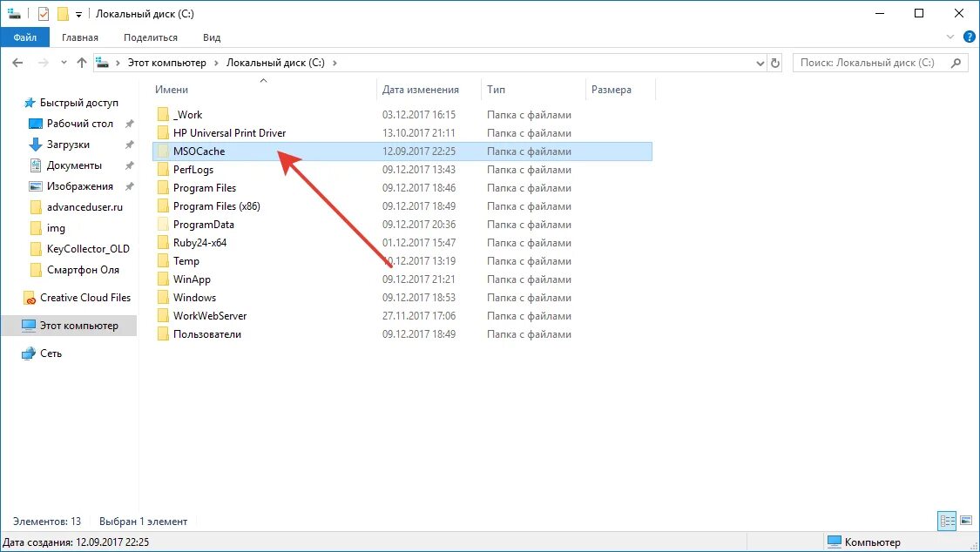This screenshot has width=980, height=552.
Task: Click the Properties quick access toolbar icon
Action: [44, 14]
